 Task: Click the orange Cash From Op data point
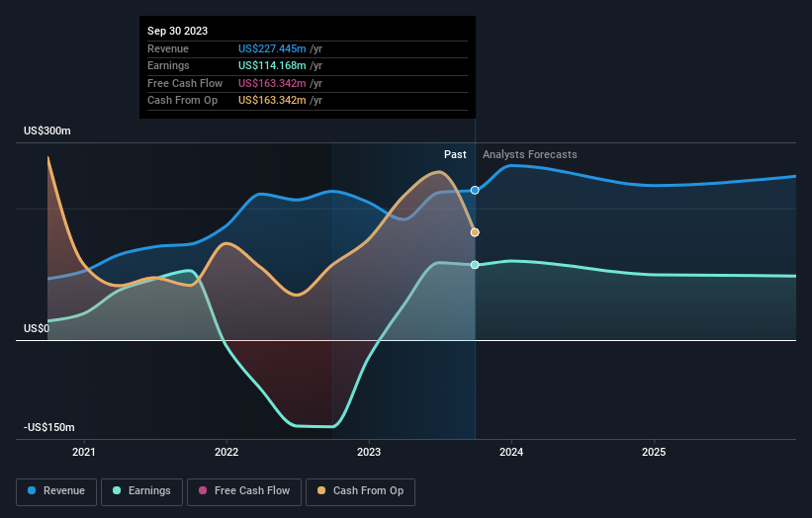click(475, 232)
